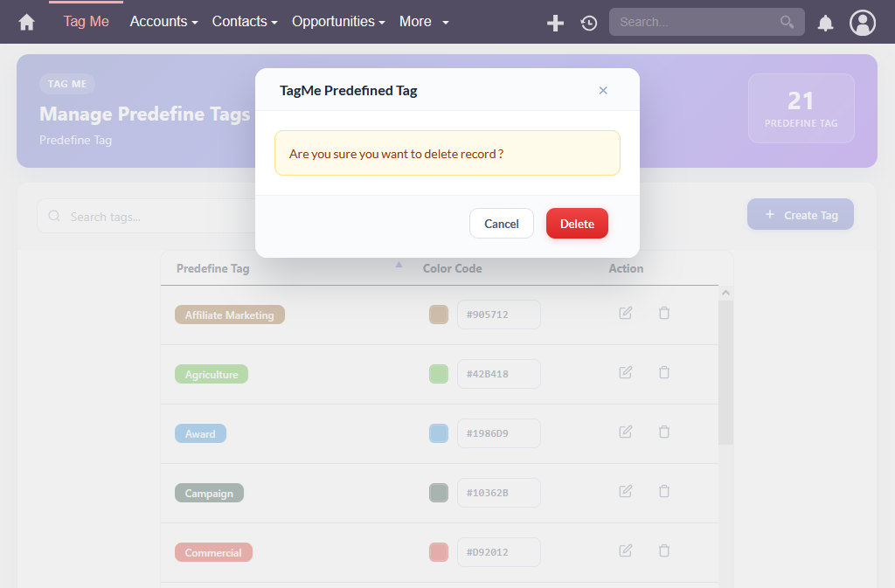
Task: Click the Affiliate Marketing color swatch
Action: (x=439, y=315)
